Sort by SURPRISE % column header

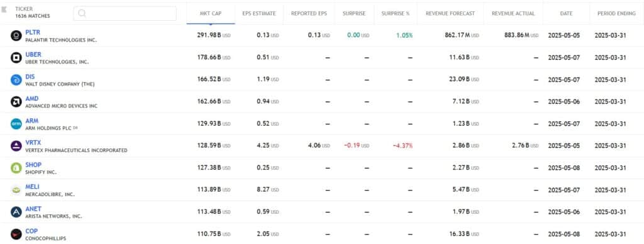[396, 14]
